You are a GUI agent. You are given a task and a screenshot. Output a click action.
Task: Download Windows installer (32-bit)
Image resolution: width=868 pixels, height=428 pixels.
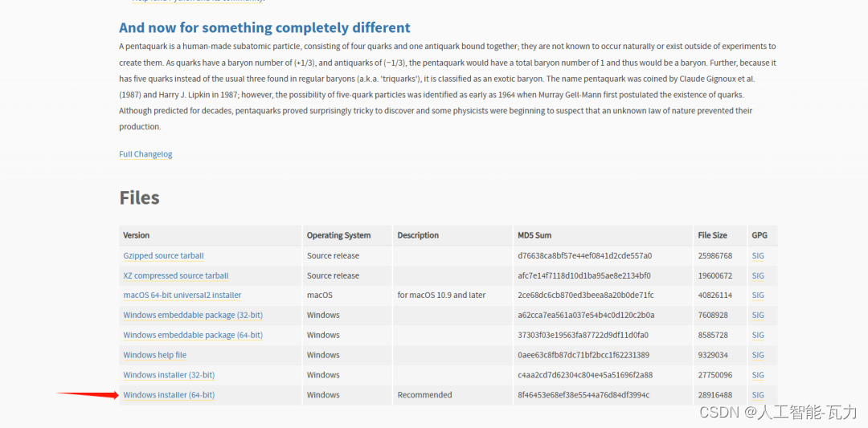(169, 375)
